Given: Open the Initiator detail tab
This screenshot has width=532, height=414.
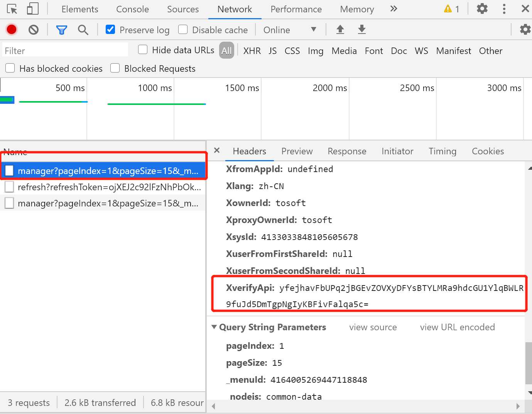Looking at the screenshot, I should (397, 151).
